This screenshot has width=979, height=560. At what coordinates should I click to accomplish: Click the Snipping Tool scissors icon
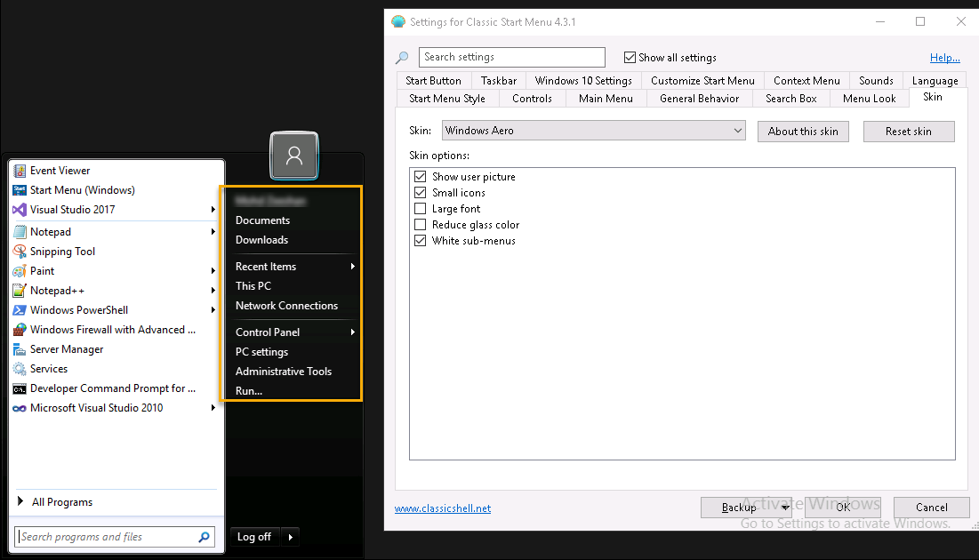(20, 252)
